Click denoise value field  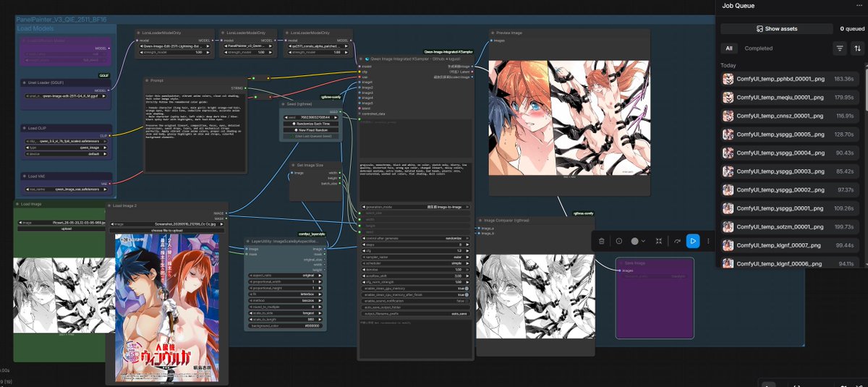tap(416, 269)
